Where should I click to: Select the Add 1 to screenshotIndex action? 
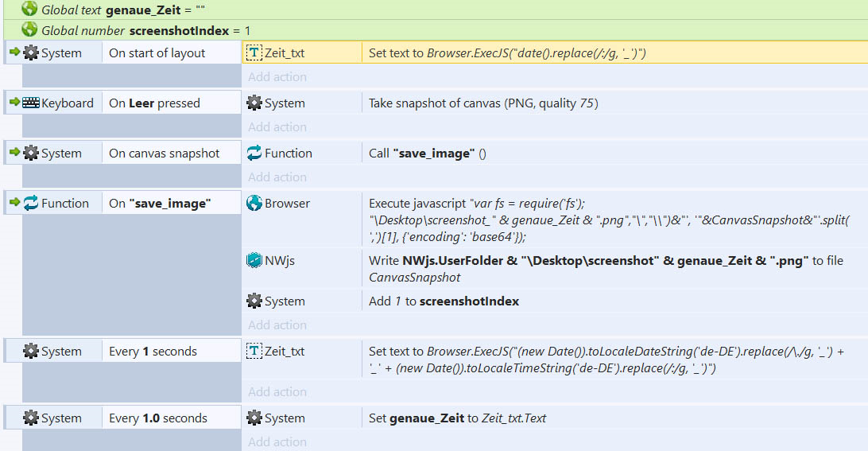pos(444,301)
